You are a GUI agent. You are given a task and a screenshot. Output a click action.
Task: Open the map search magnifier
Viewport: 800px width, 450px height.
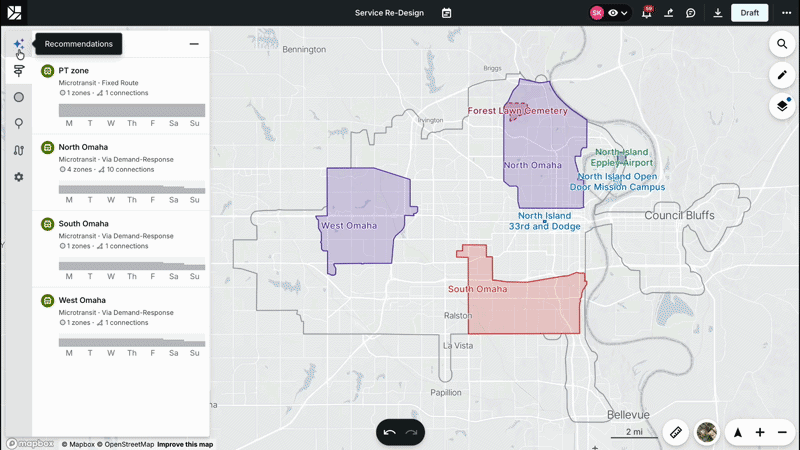click(782, 44)
